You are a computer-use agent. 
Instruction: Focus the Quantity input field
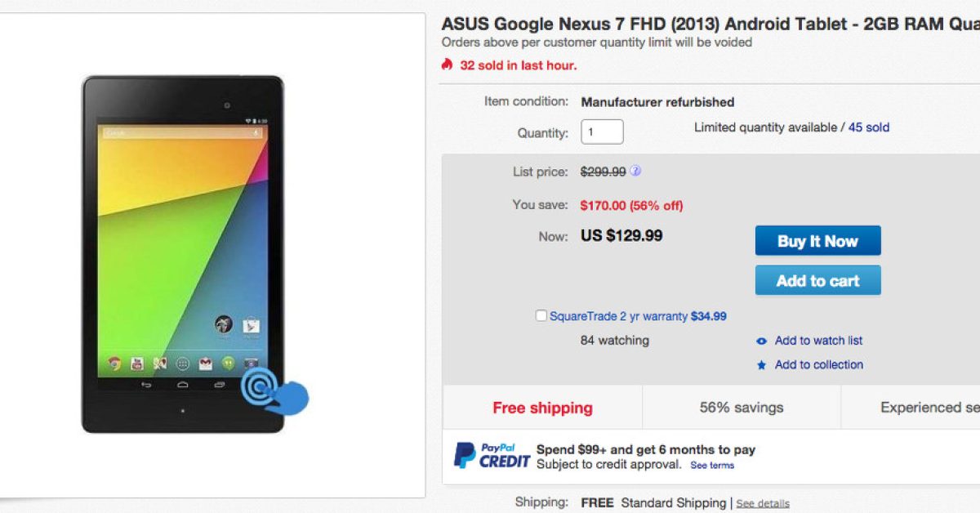pos(602,132)
